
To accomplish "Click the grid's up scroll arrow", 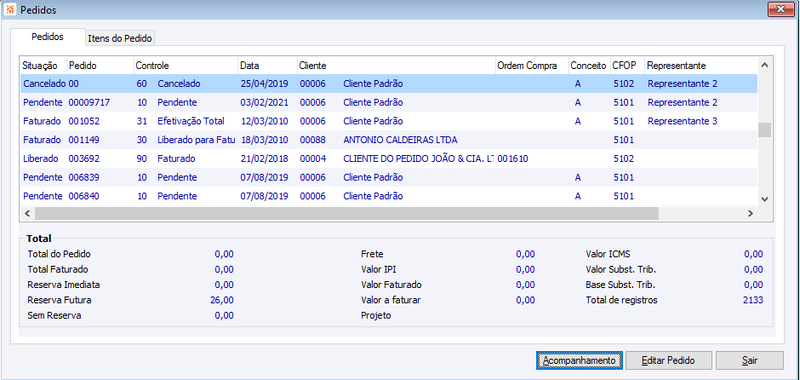I will coord(764,65).
